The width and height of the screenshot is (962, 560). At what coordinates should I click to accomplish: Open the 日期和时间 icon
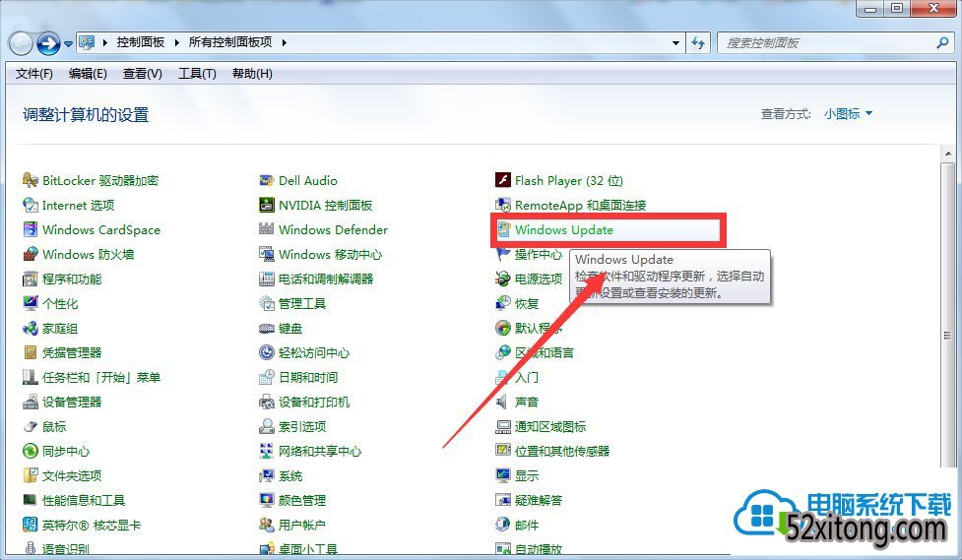click(266, 377)
